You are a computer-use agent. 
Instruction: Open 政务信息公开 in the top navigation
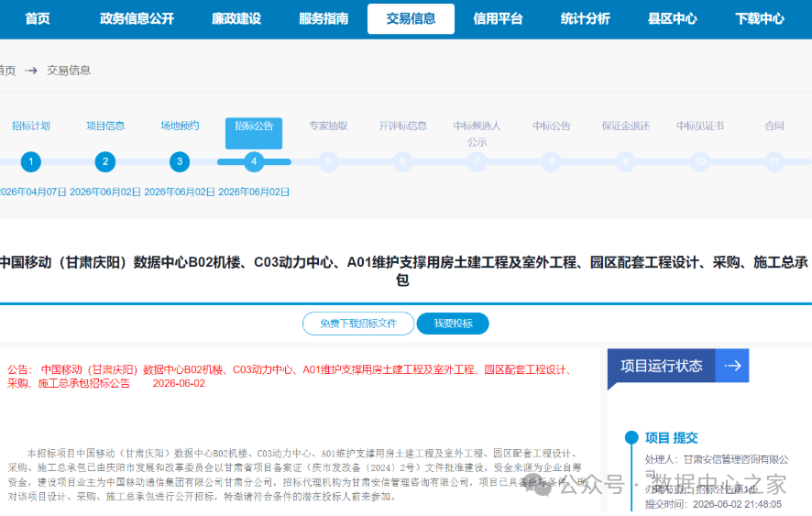coord(137,18)
